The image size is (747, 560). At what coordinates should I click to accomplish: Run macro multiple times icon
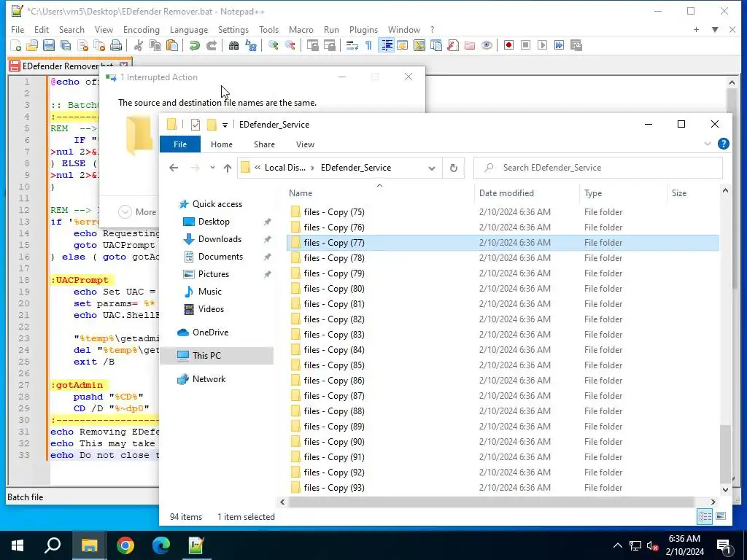560,46
